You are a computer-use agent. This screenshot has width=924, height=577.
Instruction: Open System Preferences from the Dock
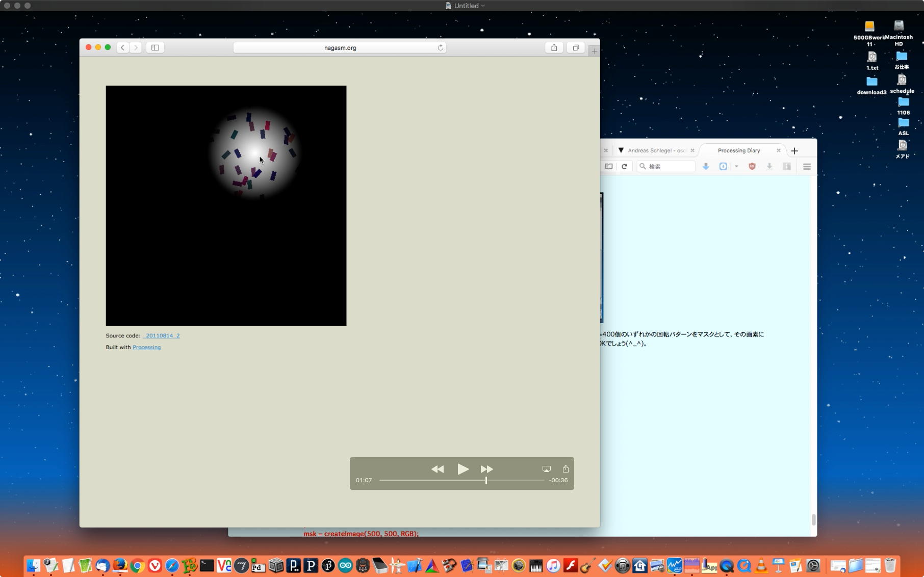pos(813,565)
